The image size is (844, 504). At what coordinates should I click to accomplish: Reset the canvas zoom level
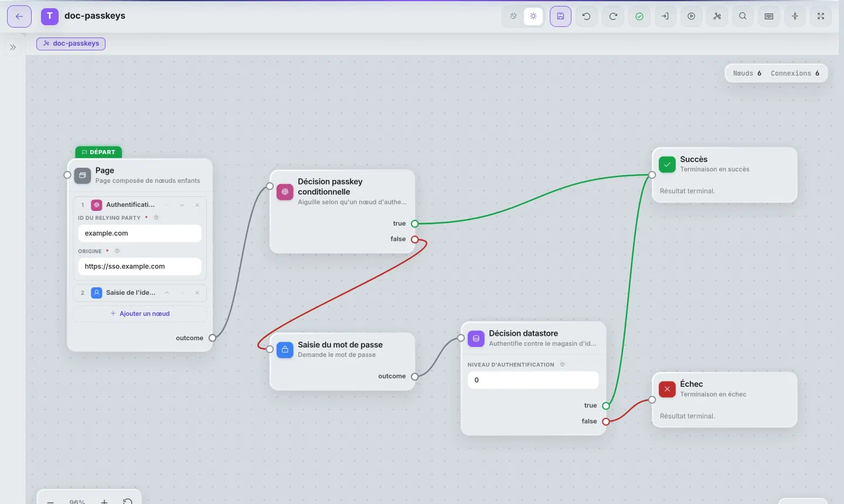(x=128, y=502)
